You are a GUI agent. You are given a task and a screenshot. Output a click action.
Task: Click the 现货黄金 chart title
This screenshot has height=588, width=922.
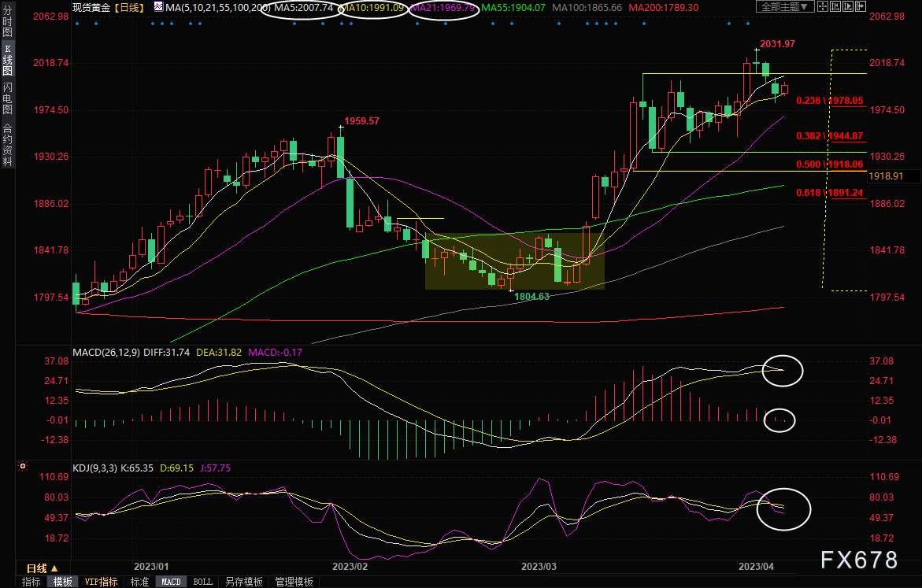tap(91, 8)
